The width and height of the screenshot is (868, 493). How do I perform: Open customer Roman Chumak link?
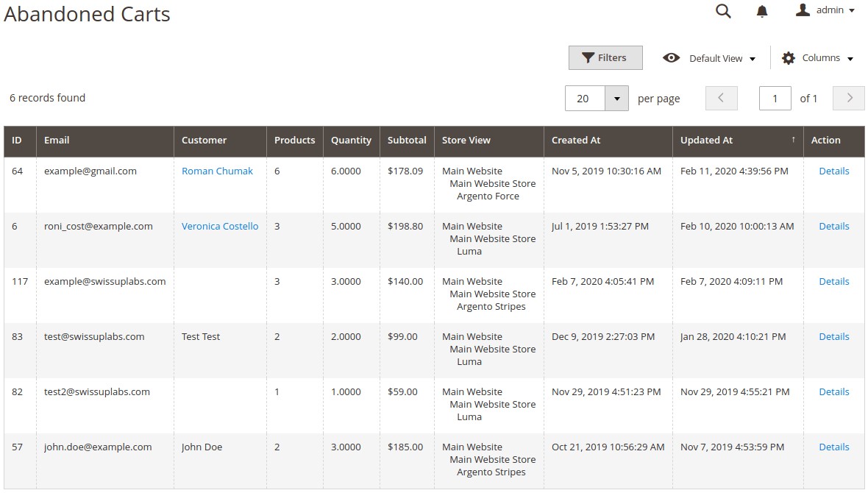pyautogui.click(x=217, y=171)
